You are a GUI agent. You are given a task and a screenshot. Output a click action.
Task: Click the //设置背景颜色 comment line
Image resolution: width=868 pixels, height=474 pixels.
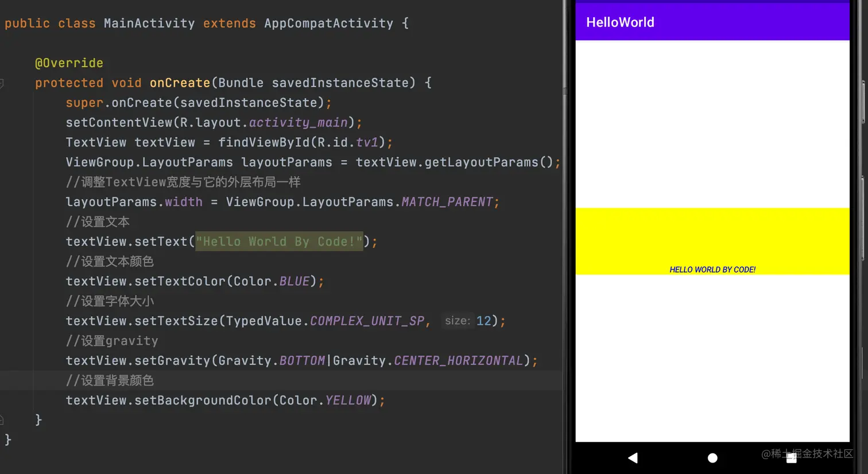[x=110, y=380]
